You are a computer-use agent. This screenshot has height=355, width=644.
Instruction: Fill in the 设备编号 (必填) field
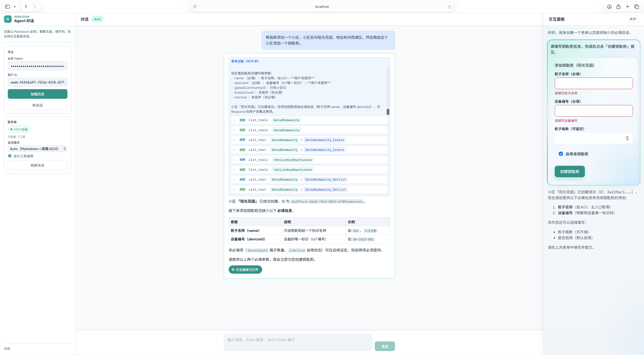click(594, 111)
